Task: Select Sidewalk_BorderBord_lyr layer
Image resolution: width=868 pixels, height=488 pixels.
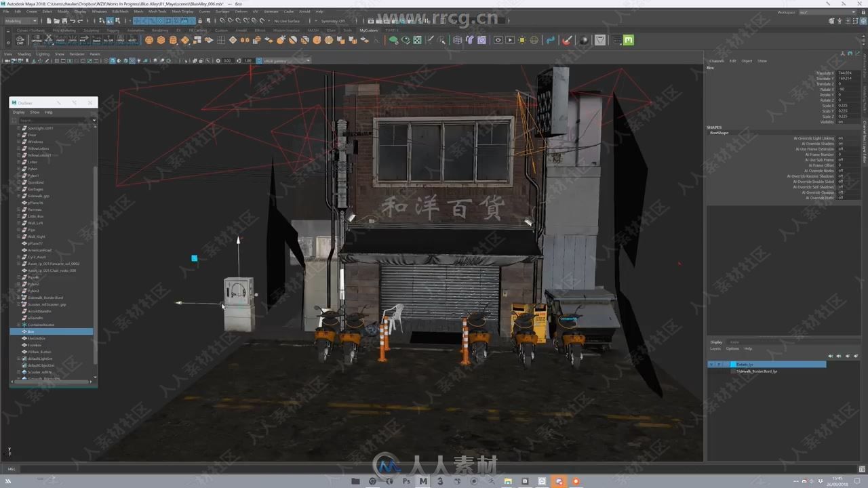Action: (x=757, y=371)
